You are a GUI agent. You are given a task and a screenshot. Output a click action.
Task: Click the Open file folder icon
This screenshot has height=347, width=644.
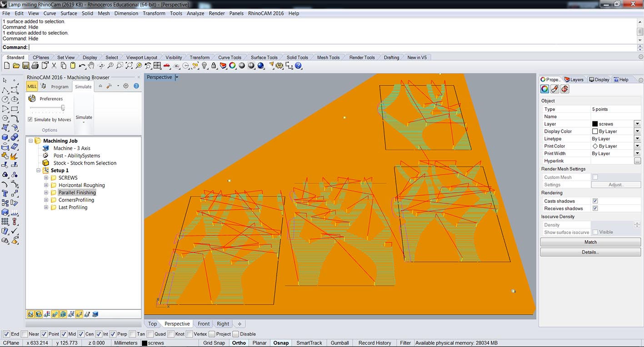click(16, 66)
